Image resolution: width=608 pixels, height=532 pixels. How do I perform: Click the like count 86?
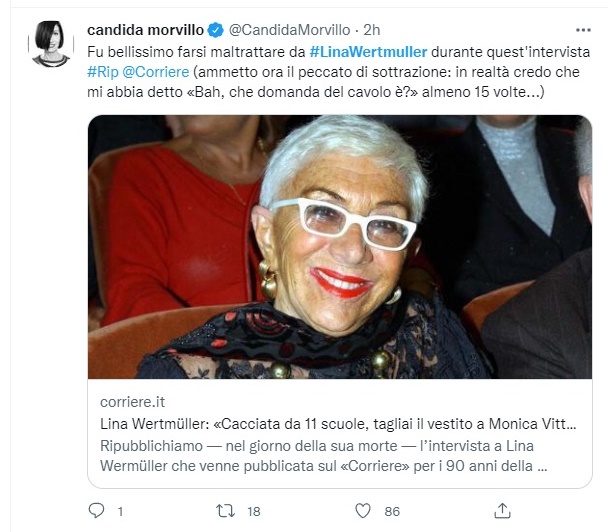(392, 511)
